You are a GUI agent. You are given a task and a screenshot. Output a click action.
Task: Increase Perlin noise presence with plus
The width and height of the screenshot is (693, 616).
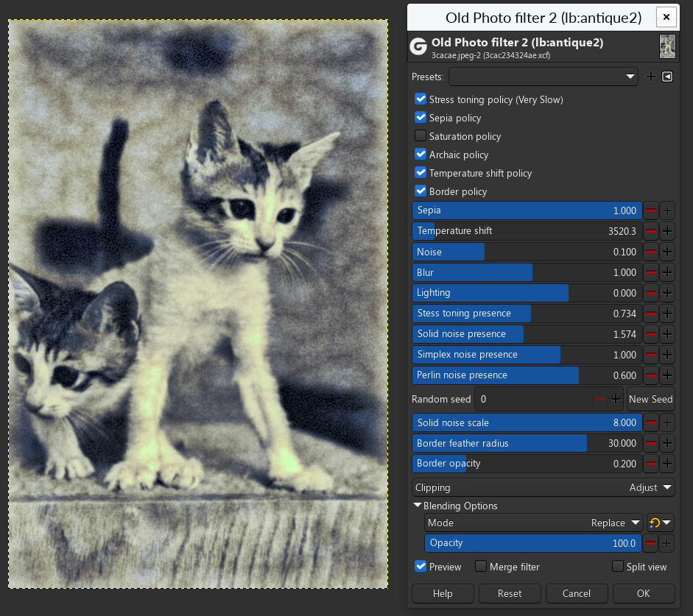point(667,375)
